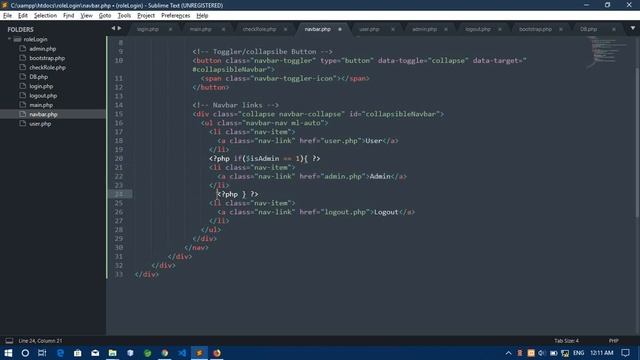Open admin.php in the sidebar

coord(42,49)
